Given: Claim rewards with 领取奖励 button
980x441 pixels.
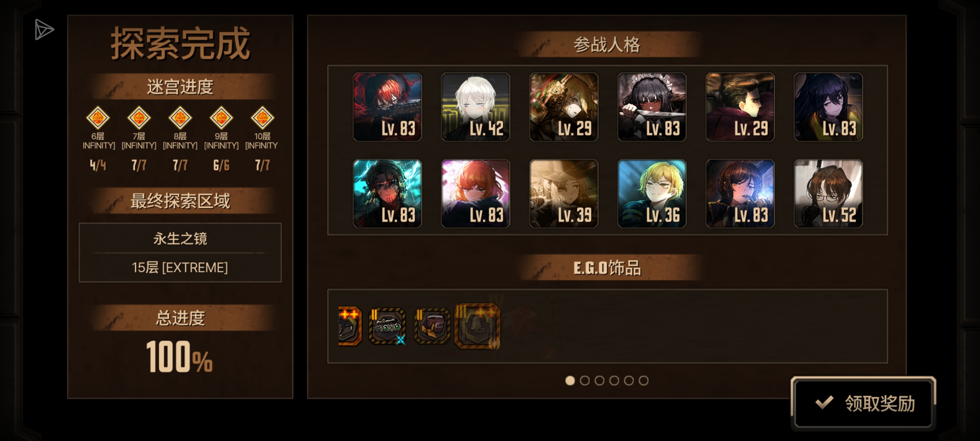Looking at the screenshot, I should coord(863,403).
